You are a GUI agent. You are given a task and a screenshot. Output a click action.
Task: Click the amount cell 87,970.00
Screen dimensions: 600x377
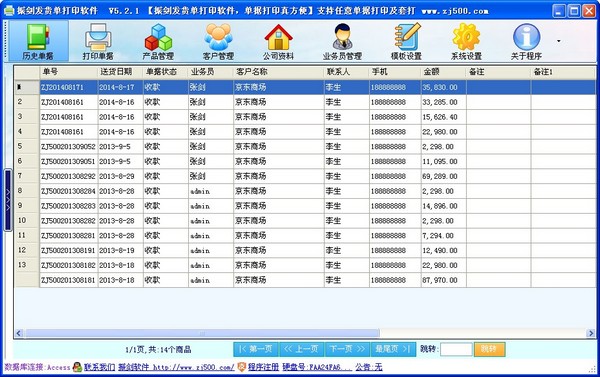point(444,280)
